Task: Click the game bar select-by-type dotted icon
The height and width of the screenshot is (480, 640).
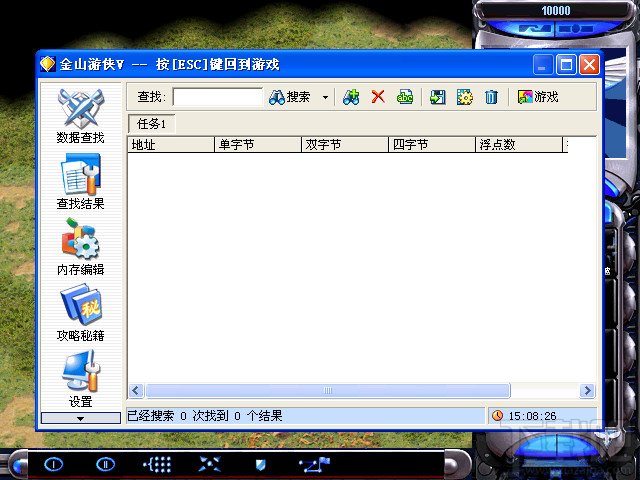Action: click(x=157, y=464)
